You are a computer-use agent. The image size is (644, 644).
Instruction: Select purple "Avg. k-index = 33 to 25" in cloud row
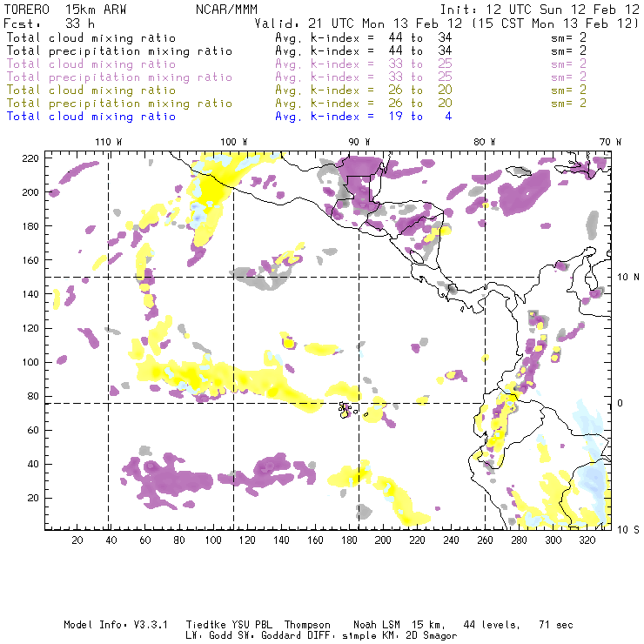pyautogui.click(x=364, y=64)
